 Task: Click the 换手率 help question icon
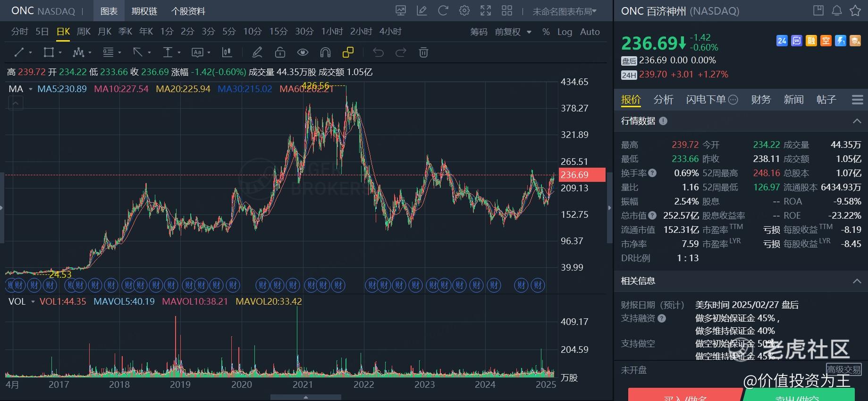(x=652, y=173)
